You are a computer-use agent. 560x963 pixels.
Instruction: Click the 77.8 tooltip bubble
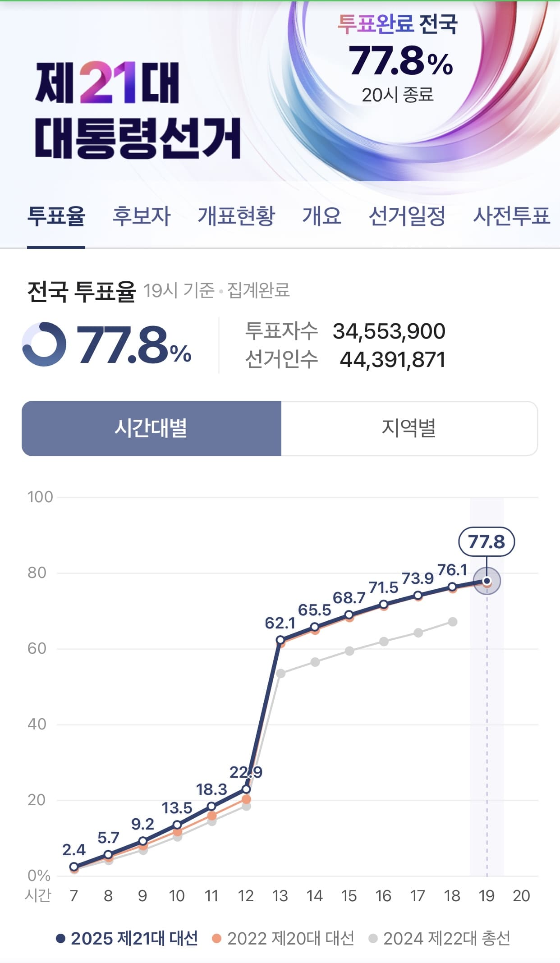487,541
